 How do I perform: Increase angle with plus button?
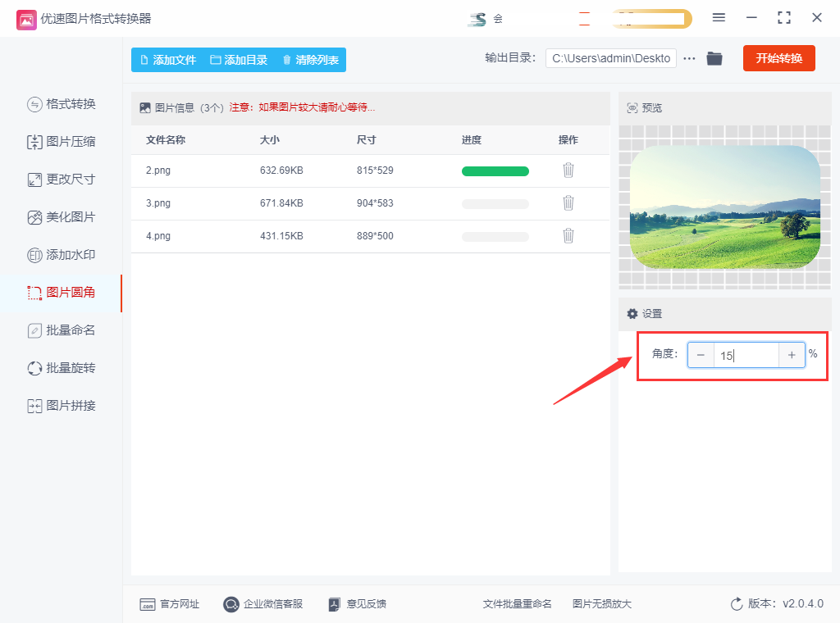[x=792, y=355]
